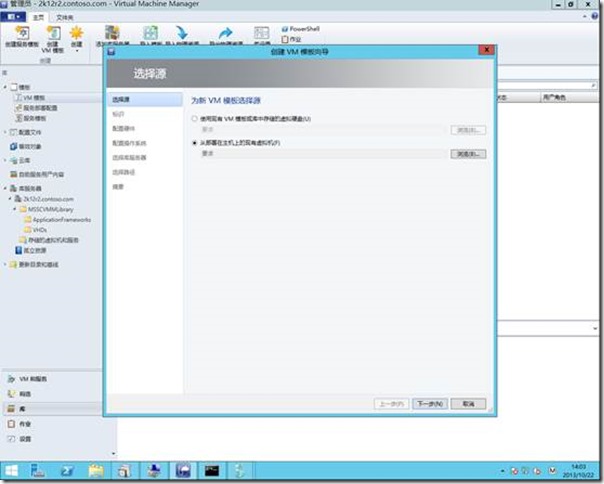
Task: Click the Next button in the wizard
Action: click(x=430, y=404)
